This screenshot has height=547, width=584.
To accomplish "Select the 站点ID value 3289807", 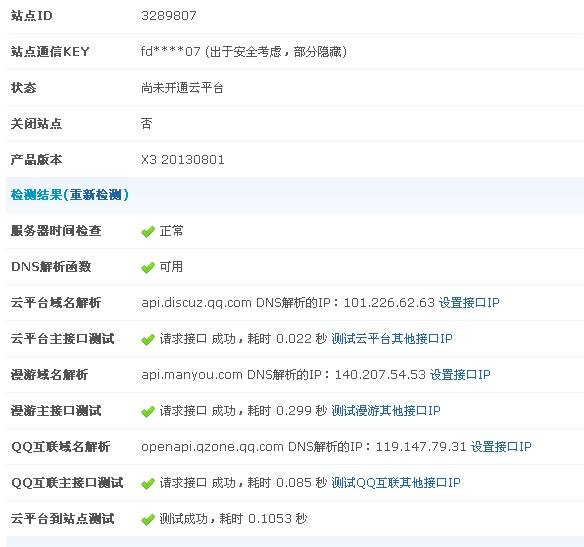I will pyautogui.click(x=169, y=16).
